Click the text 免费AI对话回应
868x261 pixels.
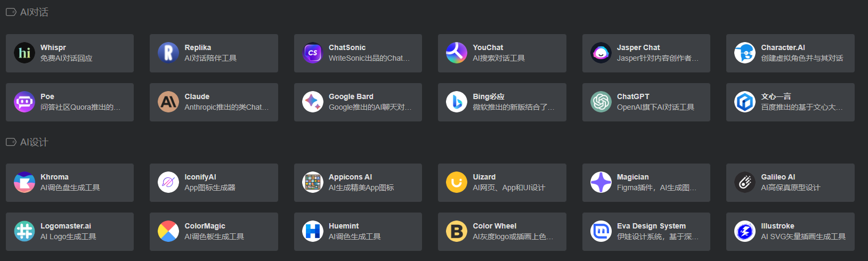(67, 58)
